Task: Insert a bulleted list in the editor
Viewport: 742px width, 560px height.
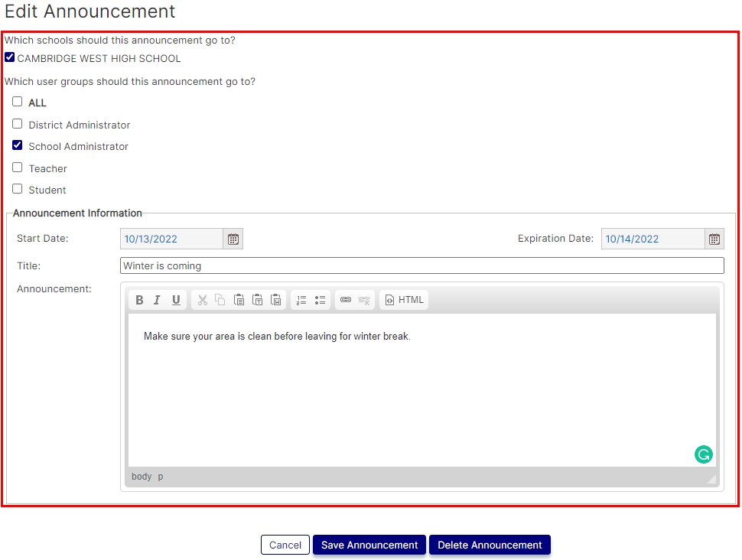Action: pos(320,299)
